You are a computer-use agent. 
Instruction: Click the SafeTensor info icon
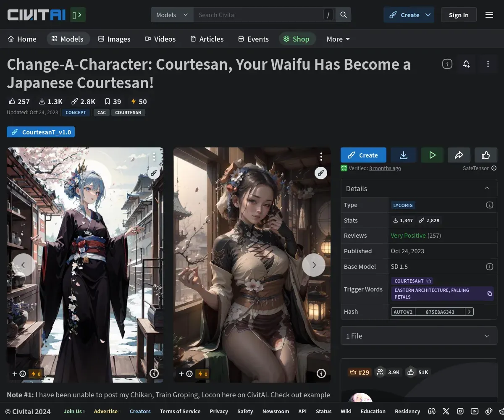point(494,168)
